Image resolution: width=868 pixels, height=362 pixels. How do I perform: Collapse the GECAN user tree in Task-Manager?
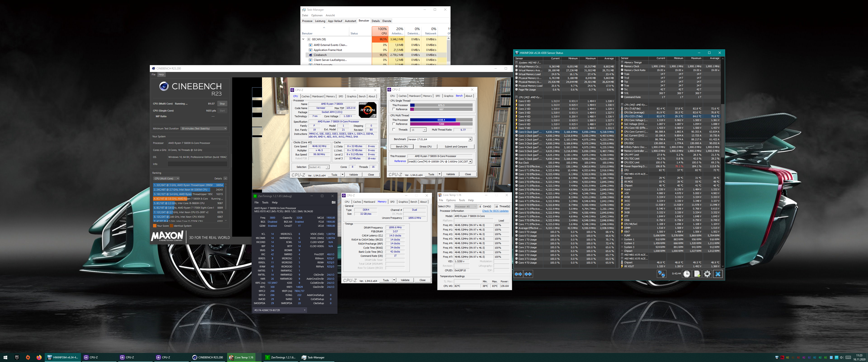coord(303,39)
